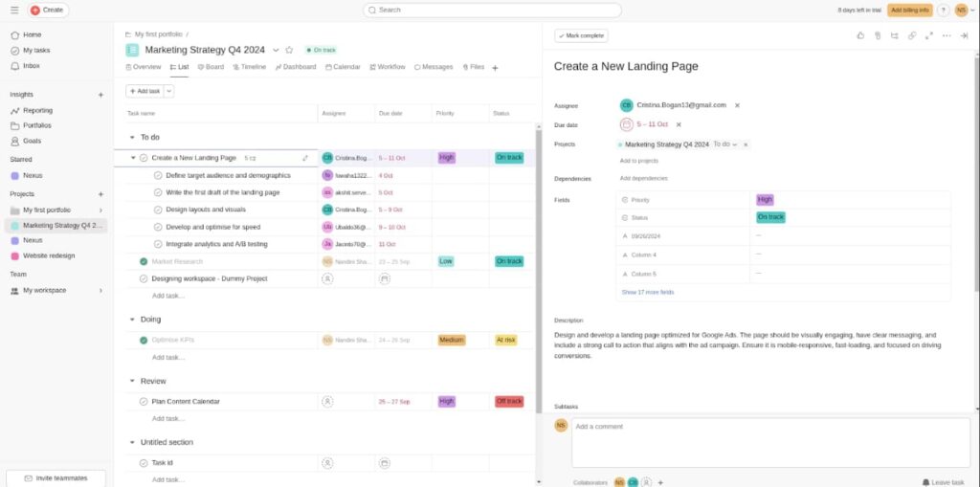The image size is (980, 487).
Task: Click the Create button
Action: (48, 10)
